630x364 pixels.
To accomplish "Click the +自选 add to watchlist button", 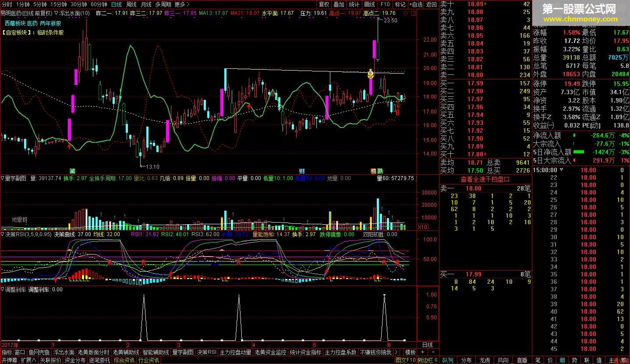I will [416, 4].
